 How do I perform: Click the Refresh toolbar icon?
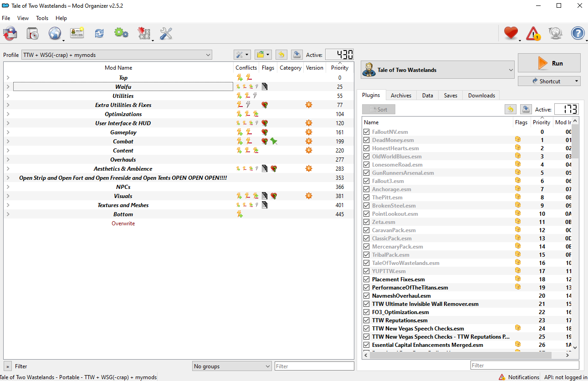click(x=99, y=33)
